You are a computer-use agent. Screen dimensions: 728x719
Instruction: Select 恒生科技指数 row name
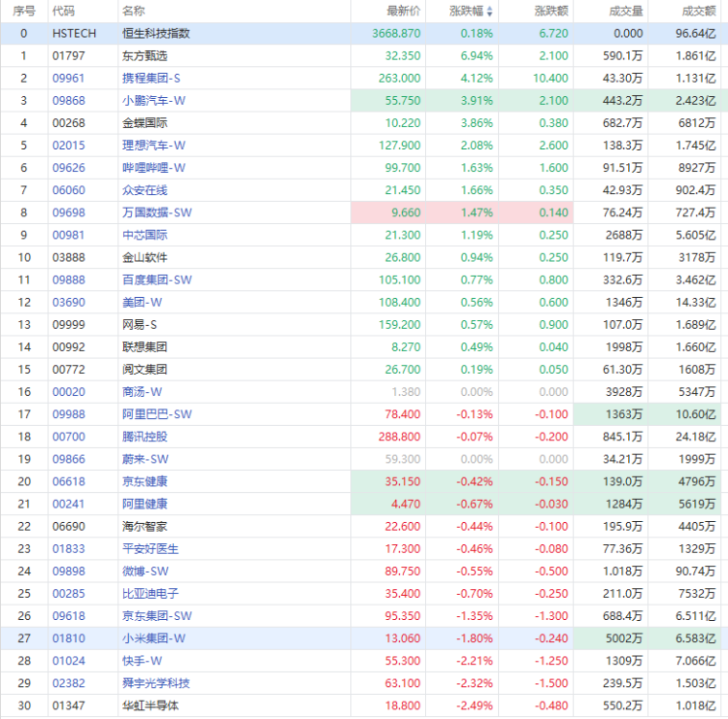click(x=156, y=33)
